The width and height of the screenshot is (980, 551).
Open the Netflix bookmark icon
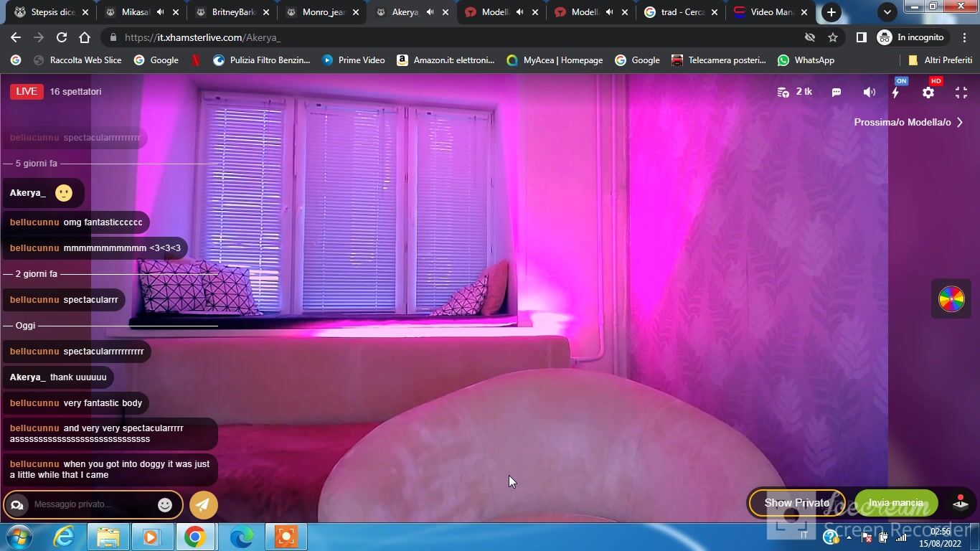click(x=195, y=60)
